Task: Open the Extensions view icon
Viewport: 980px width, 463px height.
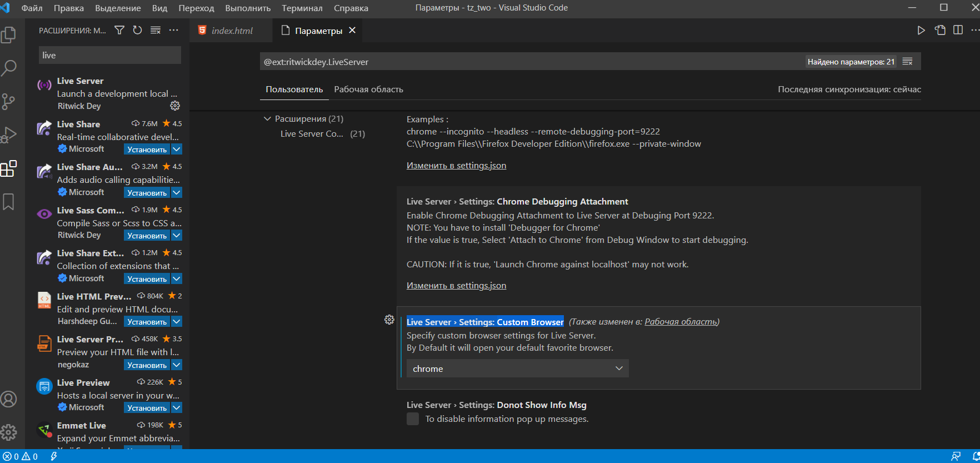Action: click(x=9, y=168)
